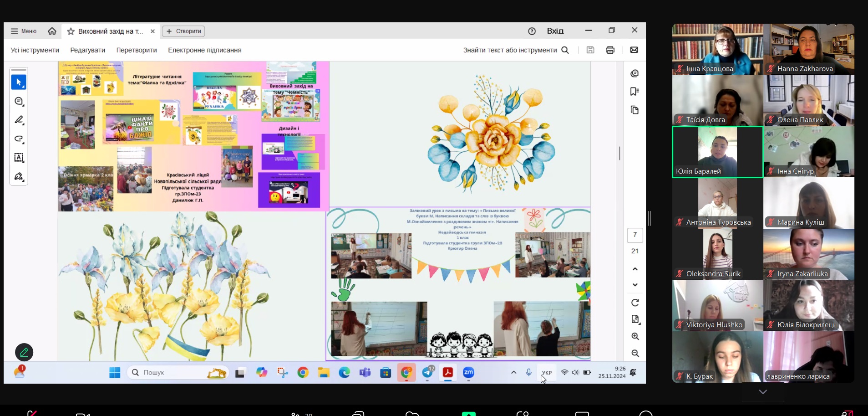Image resolution: width=868 pixels, height=416 pixels.
Task: Open Усі інструменти panel
Action: tap(35, 50)
